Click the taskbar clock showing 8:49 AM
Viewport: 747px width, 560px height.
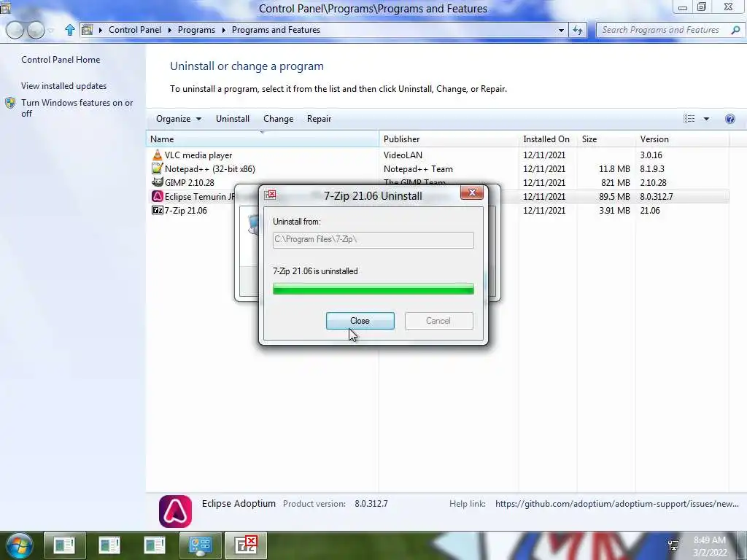click(x=709, y=546)
